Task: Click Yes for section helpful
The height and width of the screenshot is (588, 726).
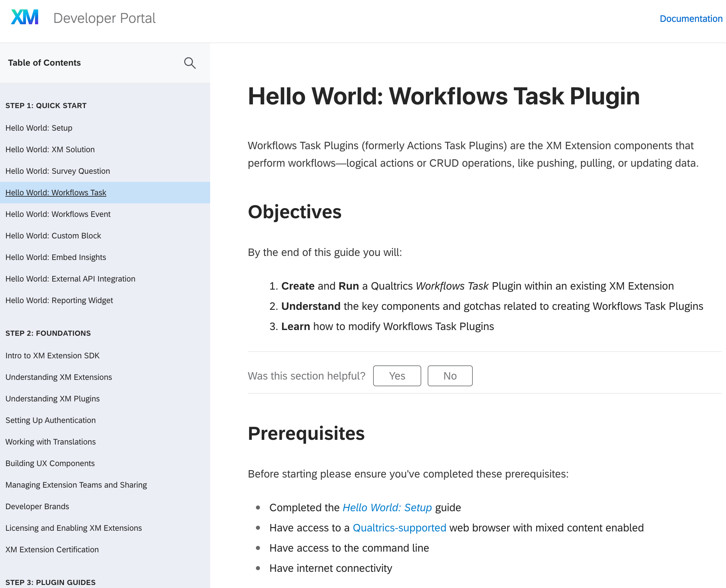Action: 397,375
